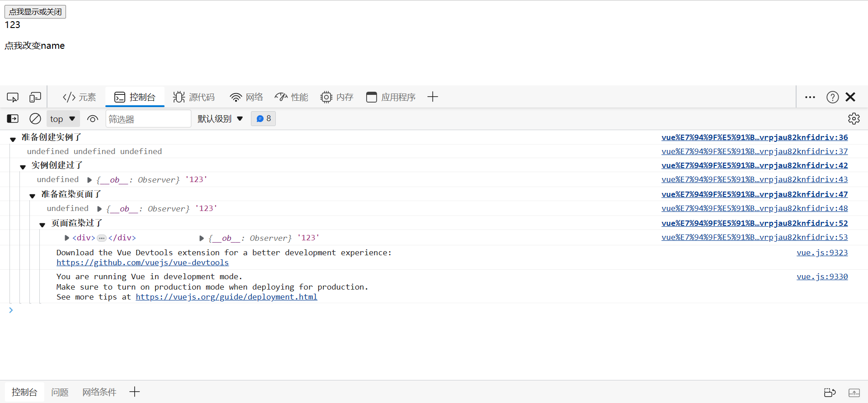Click the drawer expand icon at far right
The image size is (868, 403).
coord(854,392)
